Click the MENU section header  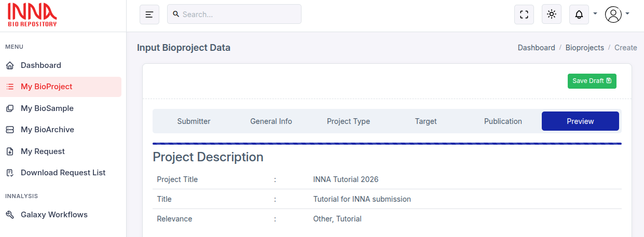pyautogui.click(x=14, y=47)
